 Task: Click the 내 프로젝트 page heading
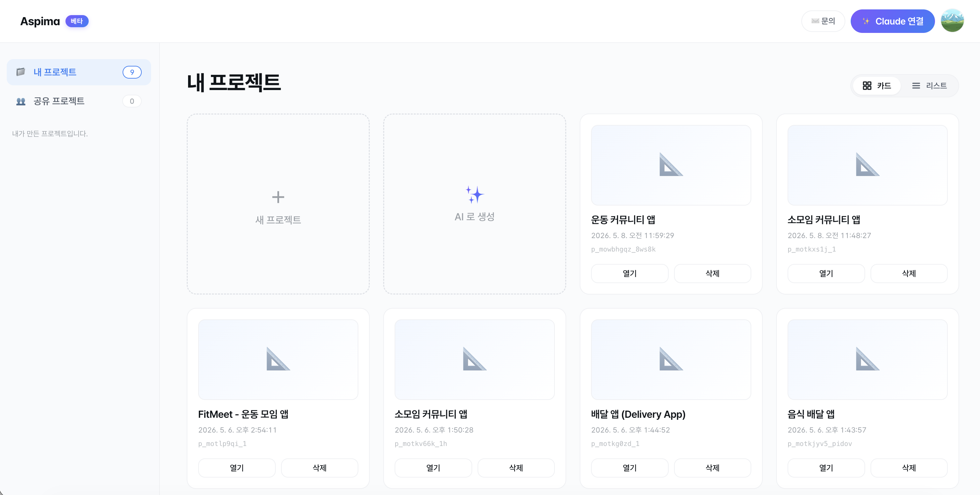click(234, 83)
